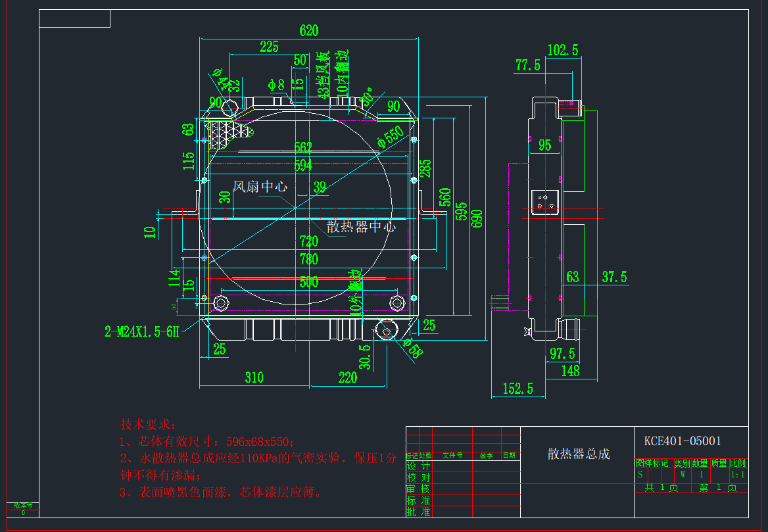This screenshot has width=768, height=532.
Task: Pick the 690 overall height dimension
Action: click(x=477, y=217)
